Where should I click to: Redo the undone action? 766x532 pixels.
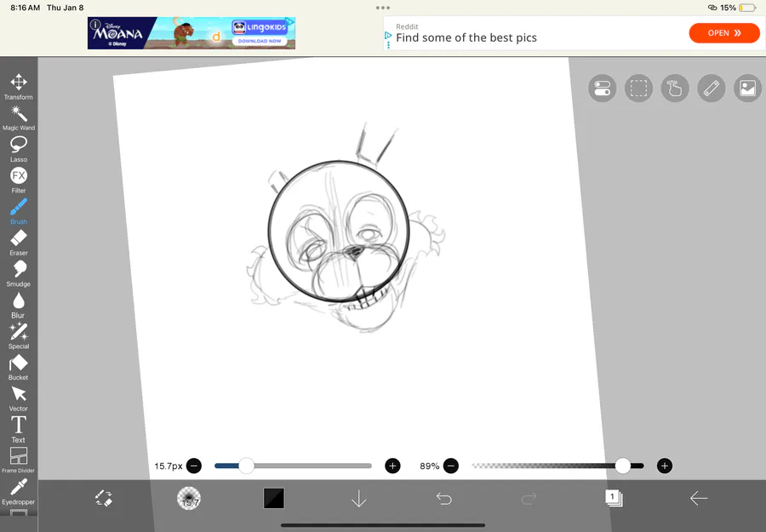click(x=529, y=498)
